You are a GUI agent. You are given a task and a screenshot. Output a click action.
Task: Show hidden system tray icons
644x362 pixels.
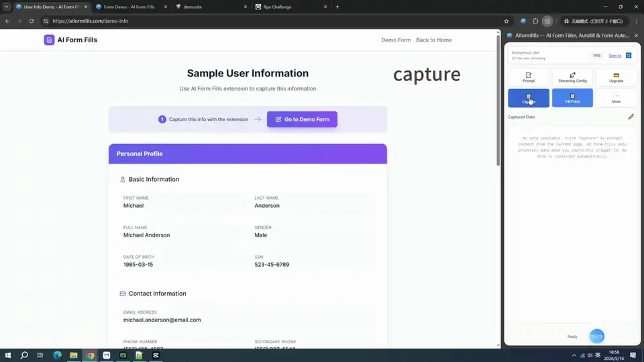coord(574,355)
